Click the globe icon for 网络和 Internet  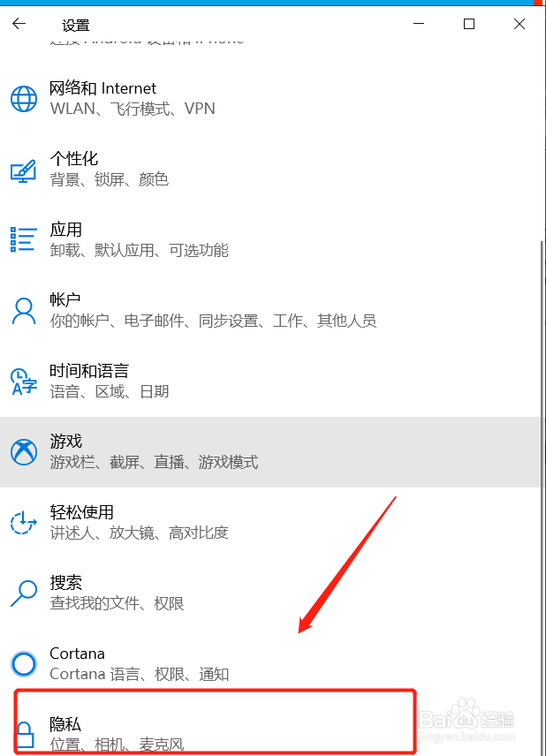(x=24, y=98)
